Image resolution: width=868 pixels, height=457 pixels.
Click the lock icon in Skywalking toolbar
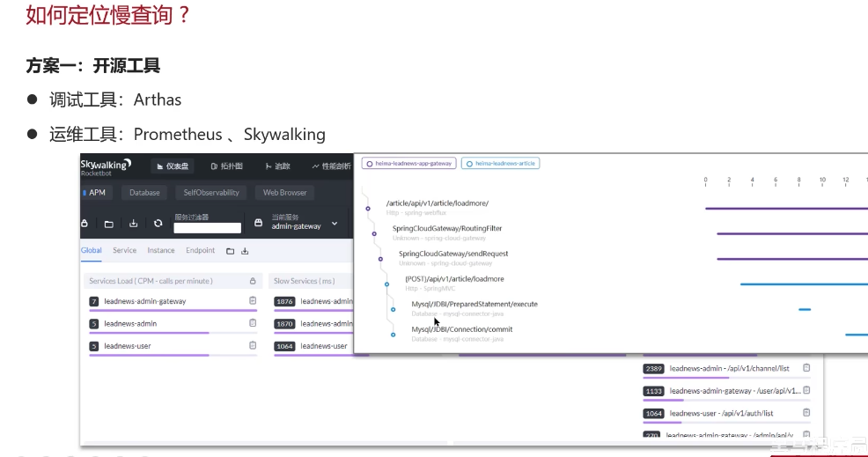(x=85, y=224)
